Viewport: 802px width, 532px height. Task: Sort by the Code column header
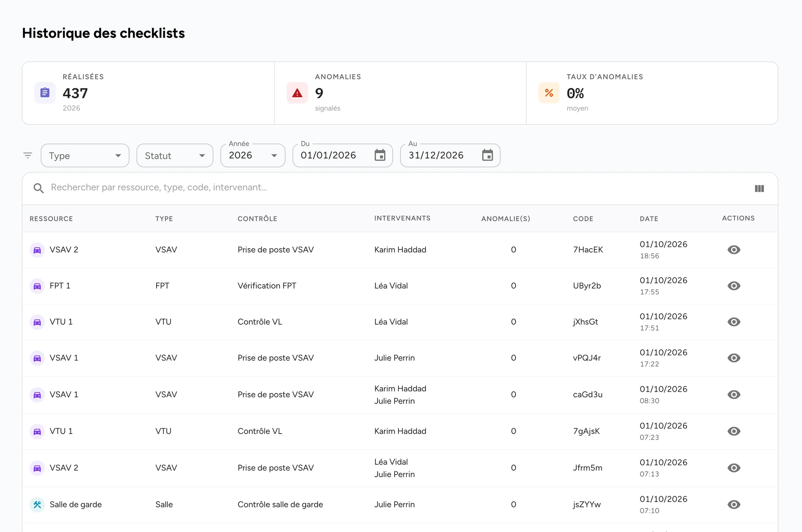pyautogui.click(x=583, y=219)
